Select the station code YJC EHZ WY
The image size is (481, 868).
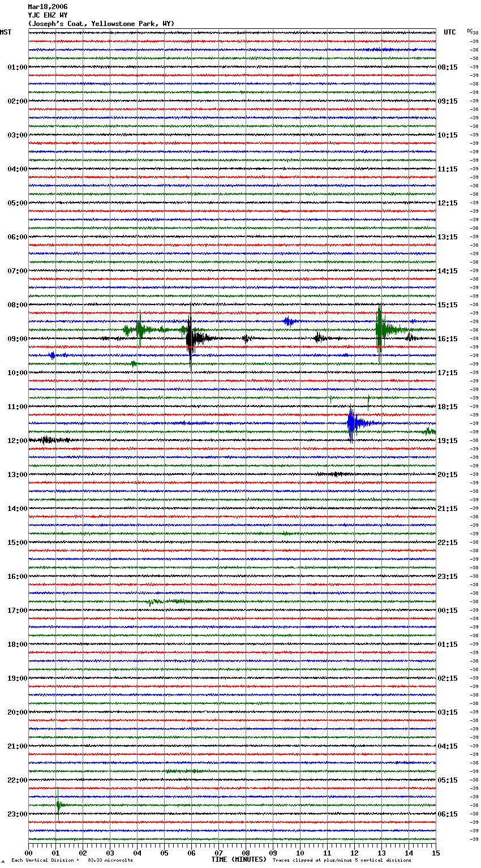click(x=48, y=15)
